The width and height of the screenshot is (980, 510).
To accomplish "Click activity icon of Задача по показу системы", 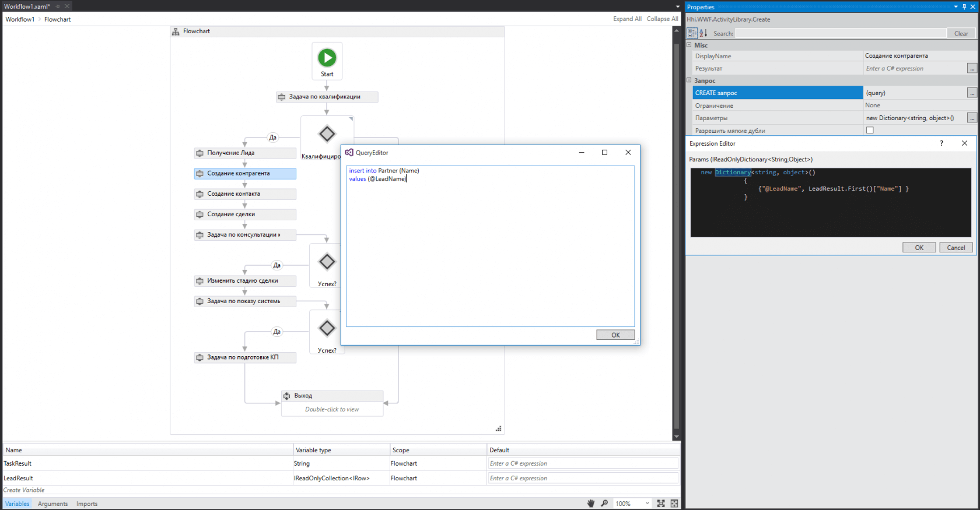I will click(x=200, y=301).
